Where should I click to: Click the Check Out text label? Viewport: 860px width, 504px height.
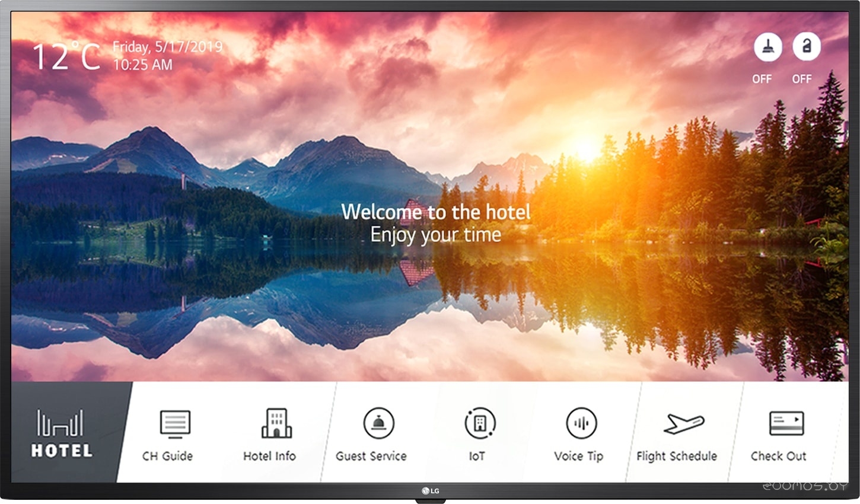(779, 456)
